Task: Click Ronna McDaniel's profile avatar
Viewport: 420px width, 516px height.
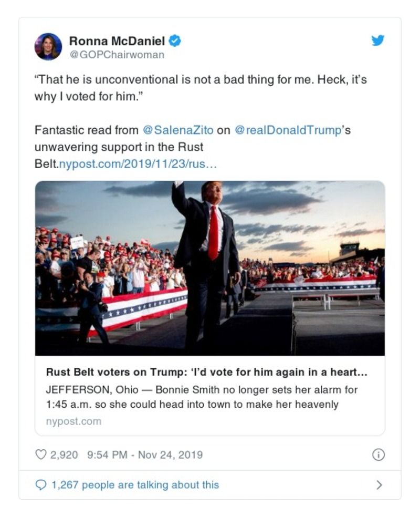Action: pos(49,47)
